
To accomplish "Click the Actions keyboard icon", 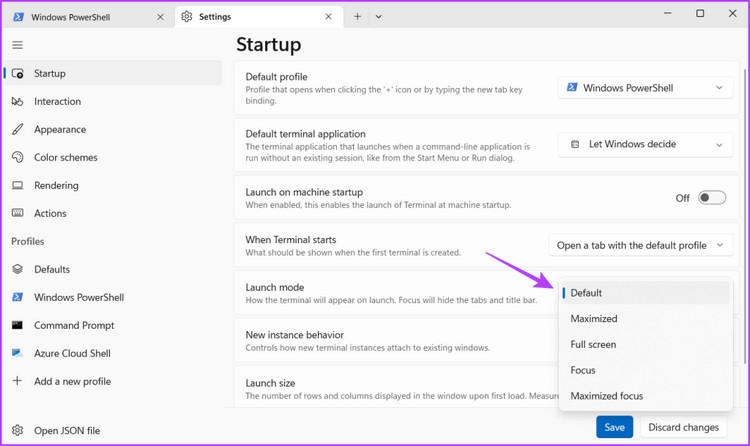I will tap(18, 213).
